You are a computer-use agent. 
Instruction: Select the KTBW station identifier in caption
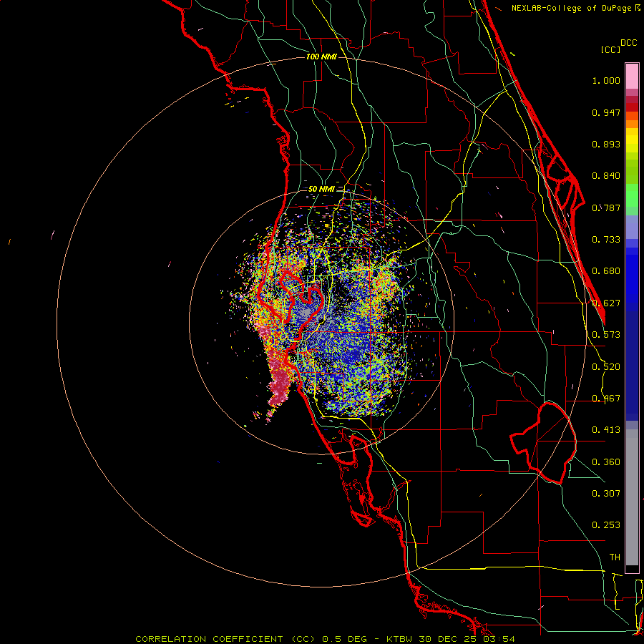tap(399, 639)
